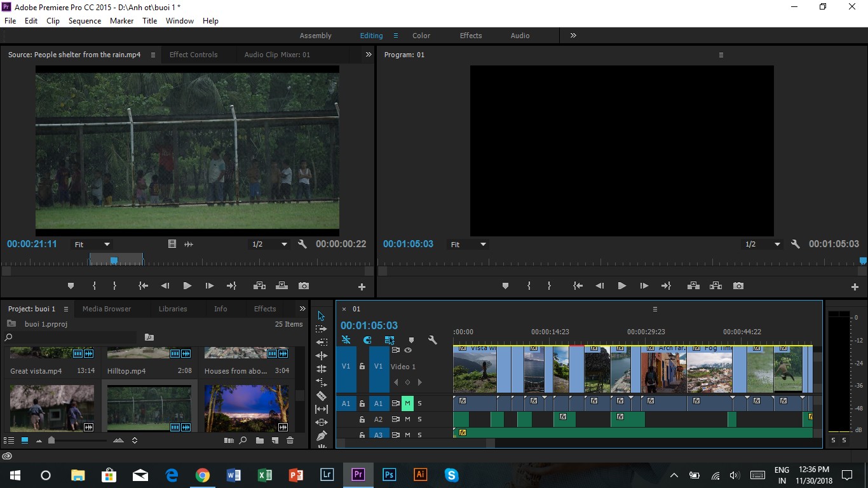Select the Pen tool
The width and height of the screenshot is (868, 488).
pos(321,436)
